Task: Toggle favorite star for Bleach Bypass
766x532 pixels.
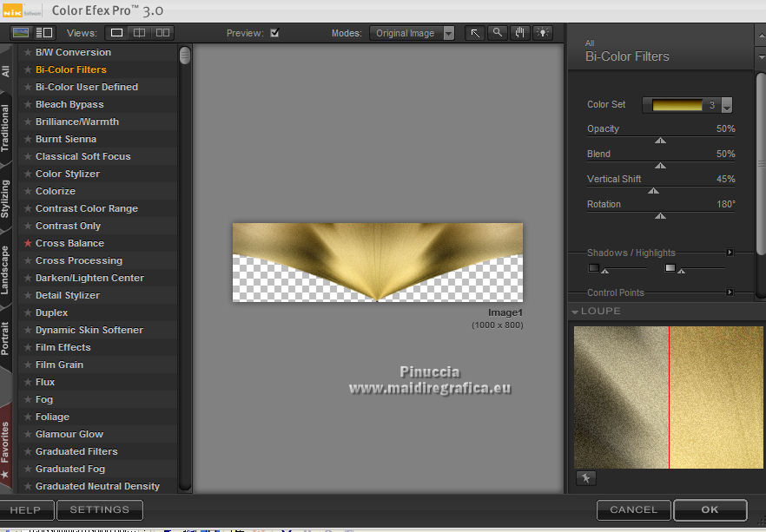Action: [28, 104]
